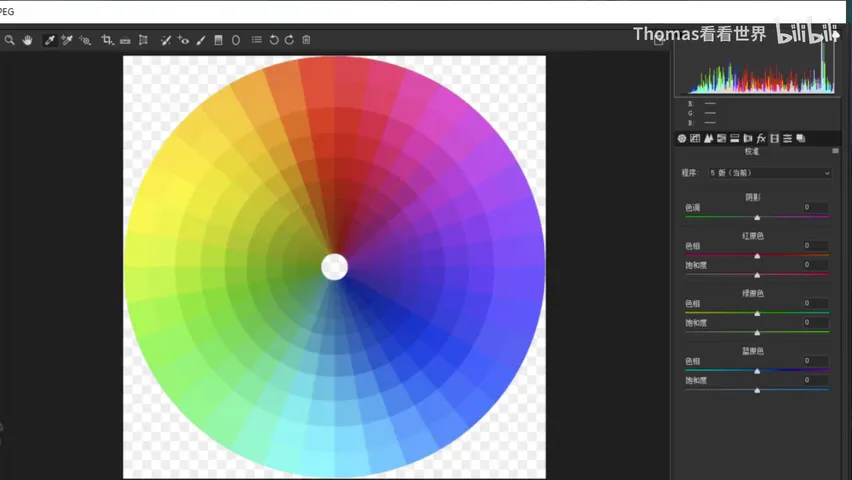852x480 pixels.
Task: Click the 蓝原色 饱和度 value field
Action: (x=815, y=380)
